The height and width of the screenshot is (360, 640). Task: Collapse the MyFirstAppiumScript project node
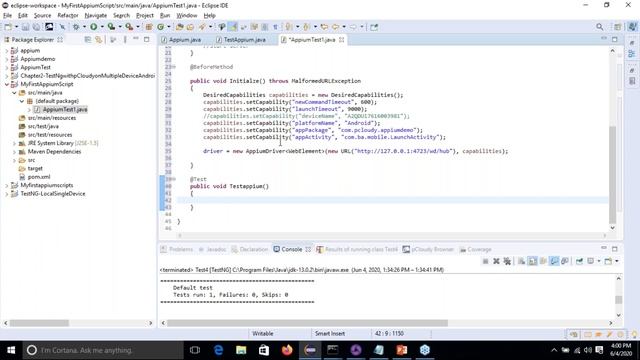coord(7,84)
